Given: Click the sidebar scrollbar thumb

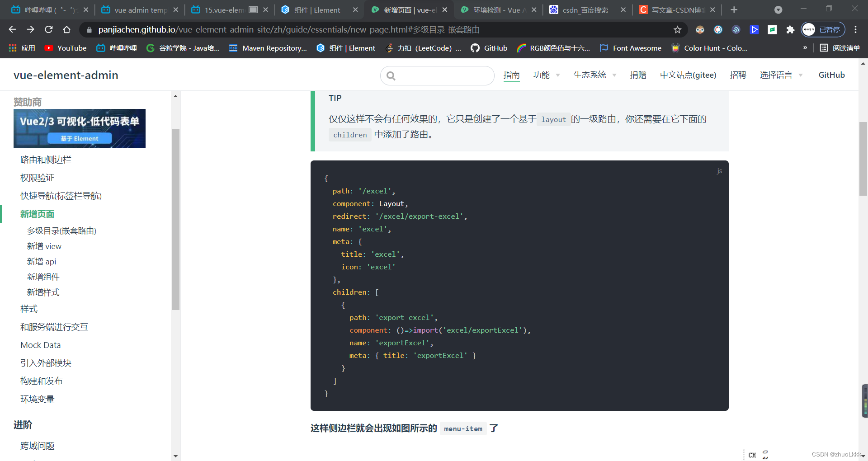Looking at the screenshot, I should click(x=175, y=219).
